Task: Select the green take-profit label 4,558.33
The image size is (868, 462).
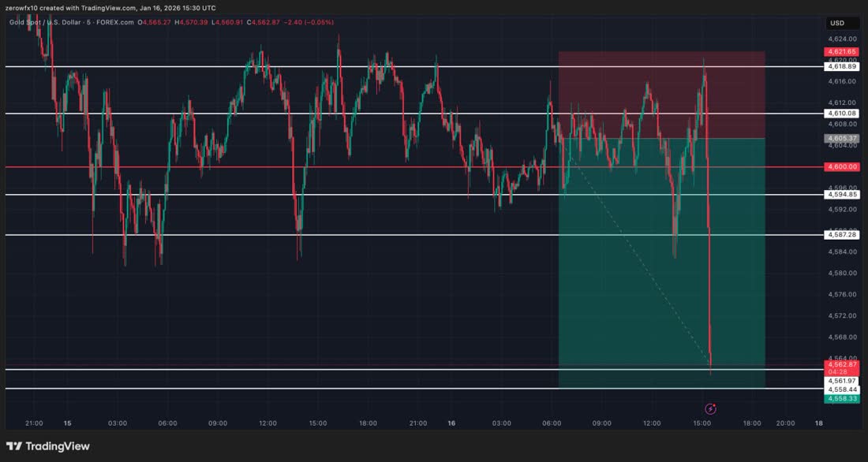Action: point(842,398)
